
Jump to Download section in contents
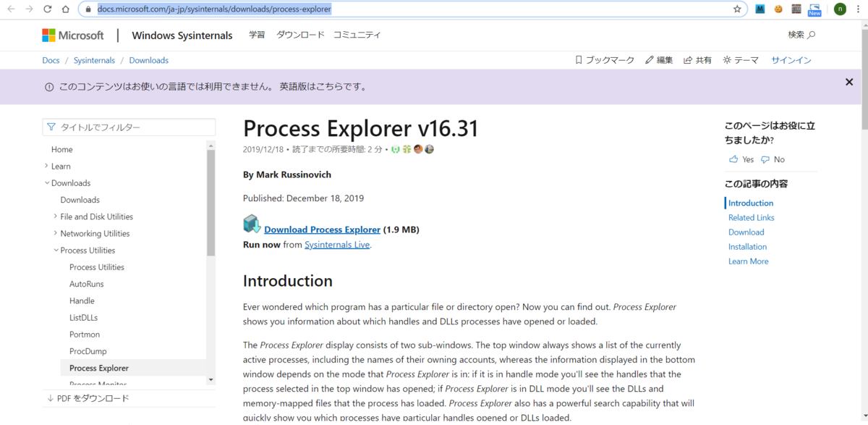[746, 232]
